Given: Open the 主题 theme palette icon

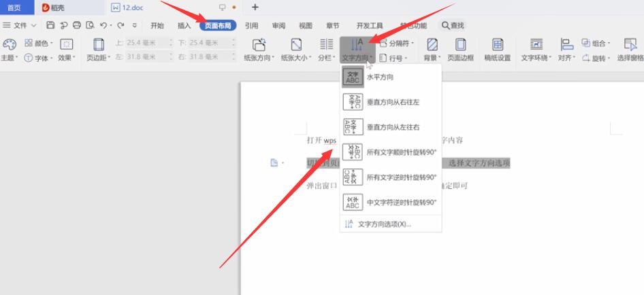Looking at the screenshot, I should coord(9,44).
